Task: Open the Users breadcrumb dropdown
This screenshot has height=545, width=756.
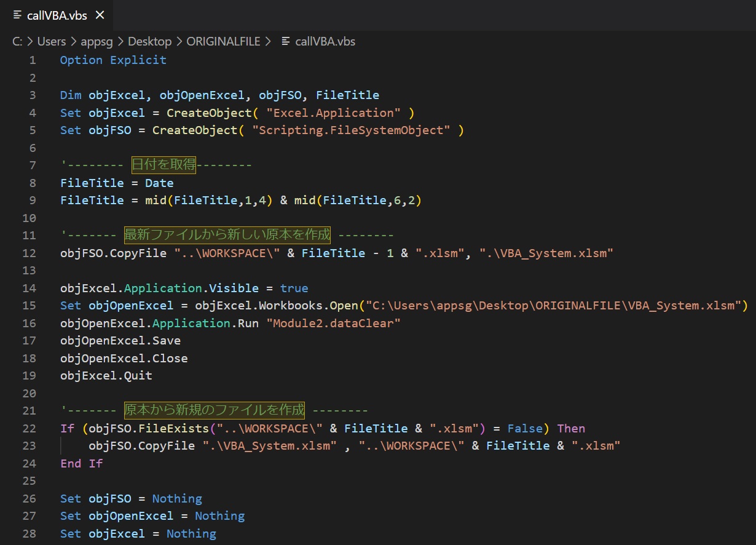Action: coord(51,41)
